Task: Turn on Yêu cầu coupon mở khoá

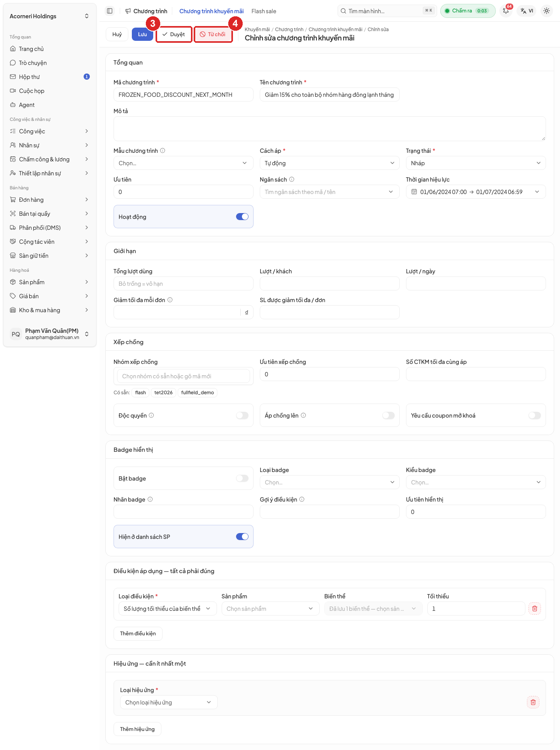Action: pyautogui.click(x=535, y=415)
